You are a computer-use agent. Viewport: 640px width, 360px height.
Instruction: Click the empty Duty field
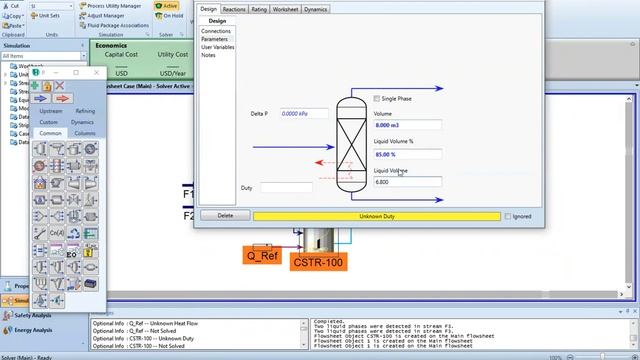coord(287,188)
